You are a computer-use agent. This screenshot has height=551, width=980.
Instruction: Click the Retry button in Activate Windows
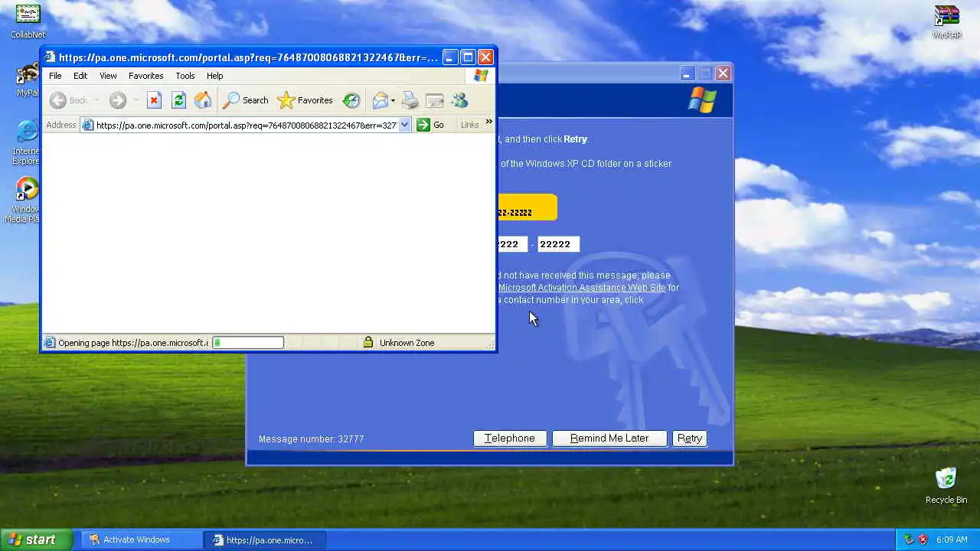[x=689, y=439]
